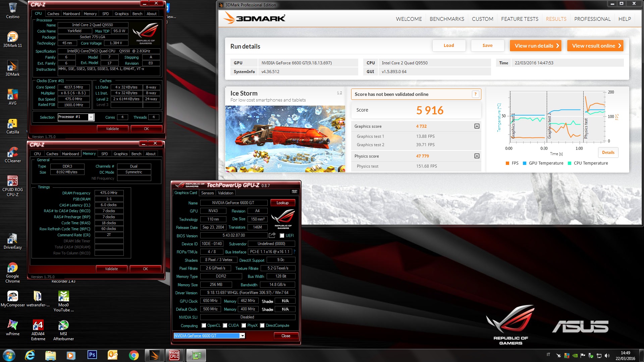Image resolution: width=644 pixels, height=362 pixels.
Task: Click the 3DMark temperature/FPS result graph
Action: coord(557,116)
